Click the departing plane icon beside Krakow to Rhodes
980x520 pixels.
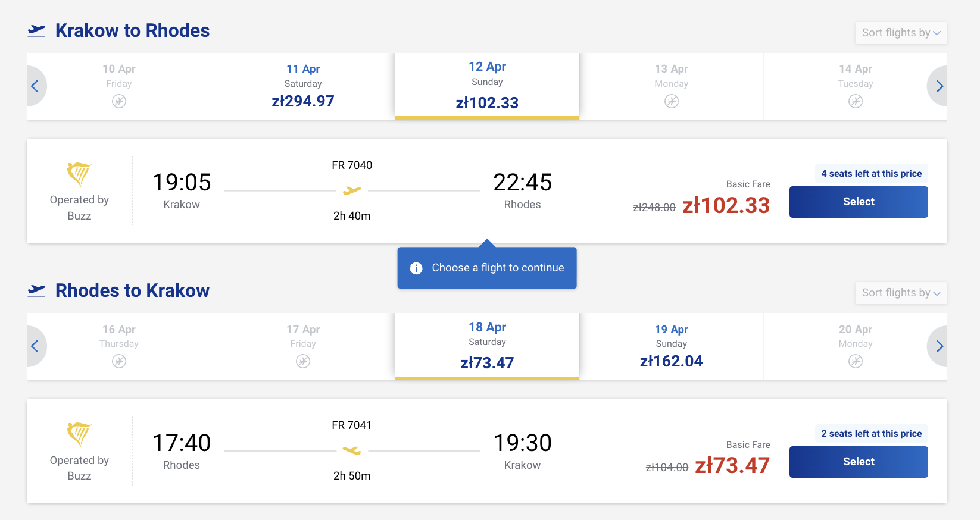click(x=36, y=30)
